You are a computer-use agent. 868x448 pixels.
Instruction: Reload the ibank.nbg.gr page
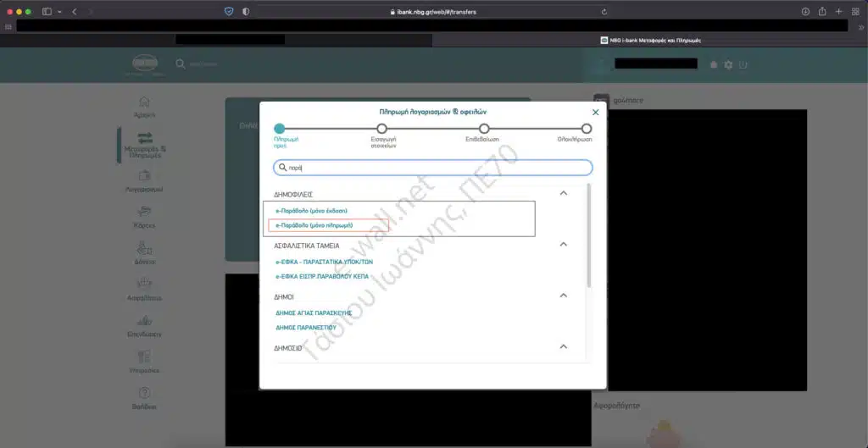[604, 12]
